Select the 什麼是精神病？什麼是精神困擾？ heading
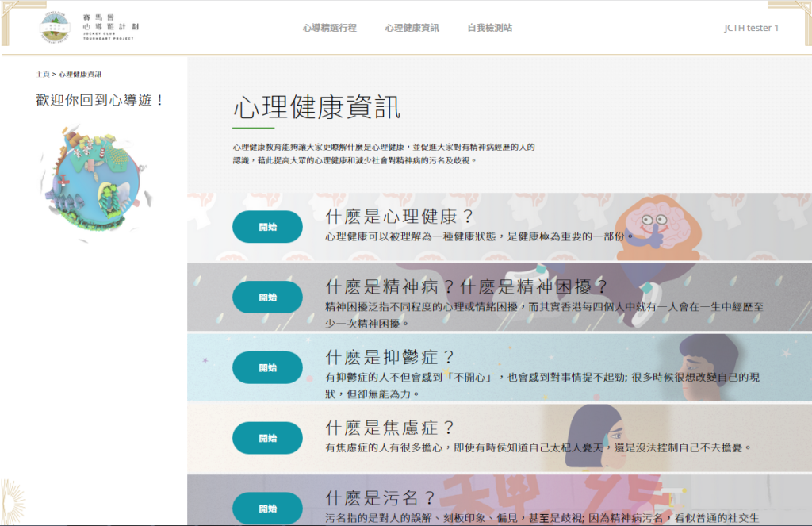812x526 pixels. click(x=466, y=286)
